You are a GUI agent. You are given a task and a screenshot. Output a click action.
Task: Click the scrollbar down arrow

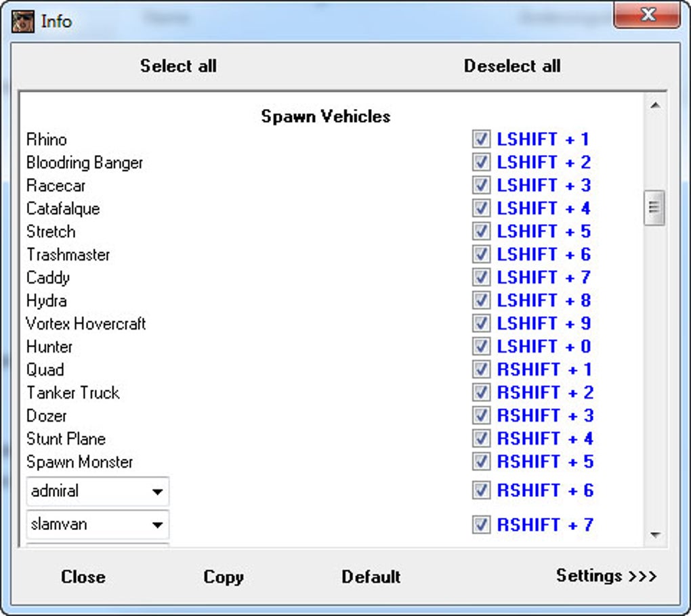655,535
